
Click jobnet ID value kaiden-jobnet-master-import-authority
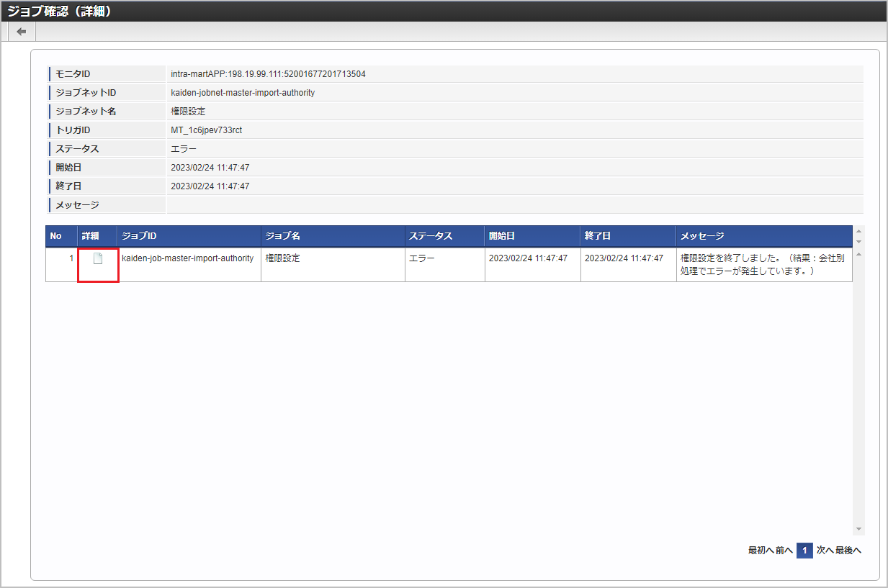(x=243, y=93)
